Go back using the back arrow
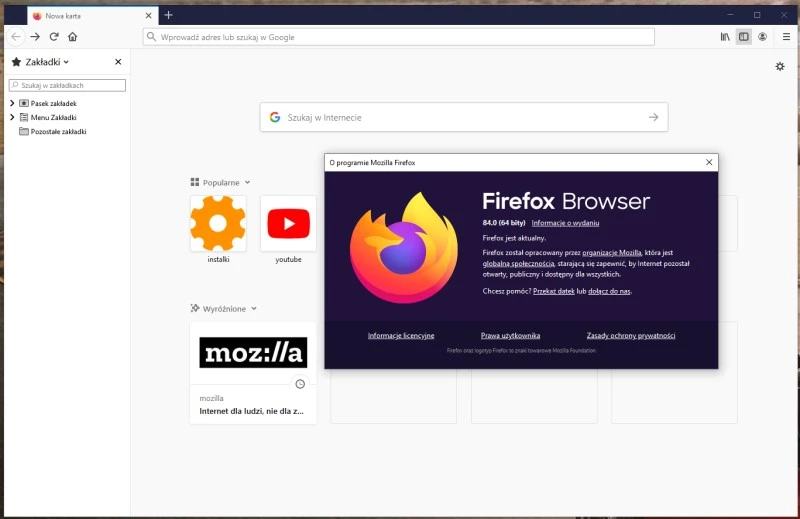This screenshot has height=519, width=800. click(16, 37)
